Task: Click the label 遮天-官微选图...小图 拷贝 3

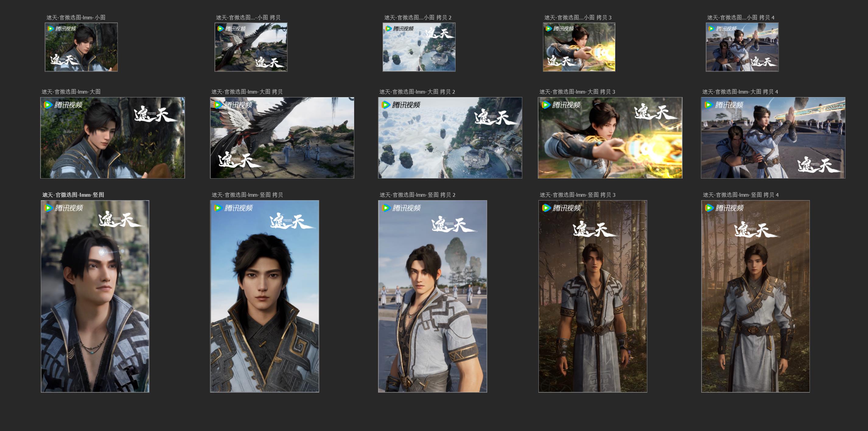Action: [x=578, y=18]
